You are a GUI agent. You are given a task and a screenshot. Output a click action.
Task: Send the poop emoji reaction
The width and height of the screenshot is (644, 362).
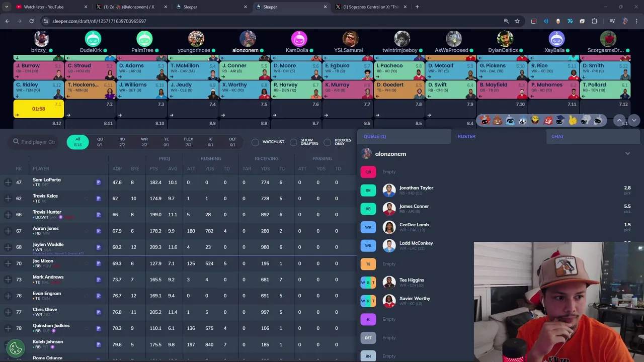pos(498,121)
